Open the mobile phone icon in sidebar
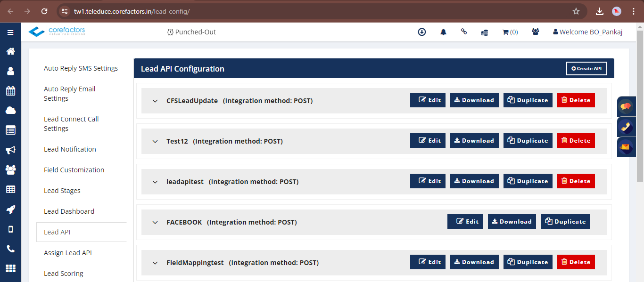 coord(10,229)
